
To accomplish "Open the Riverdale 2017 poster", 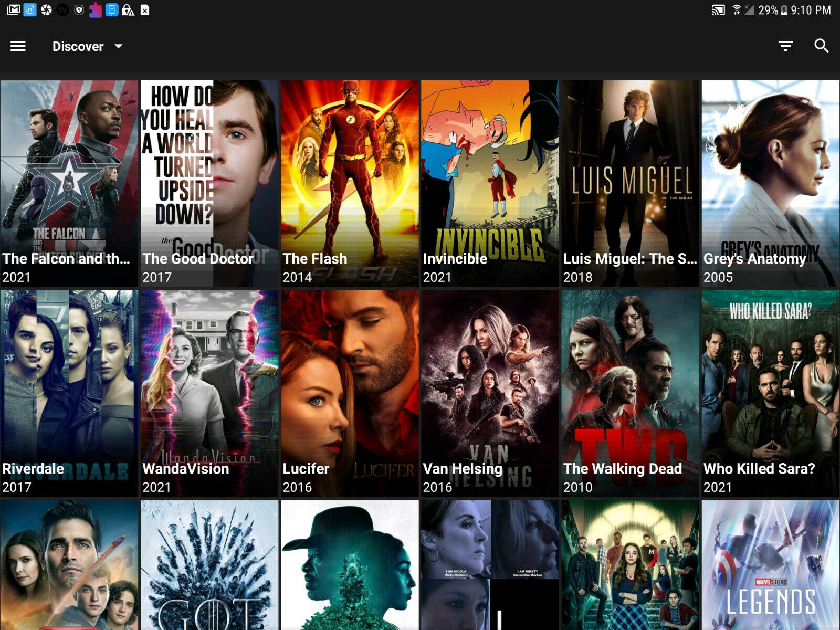I will [x=69, y=393].
